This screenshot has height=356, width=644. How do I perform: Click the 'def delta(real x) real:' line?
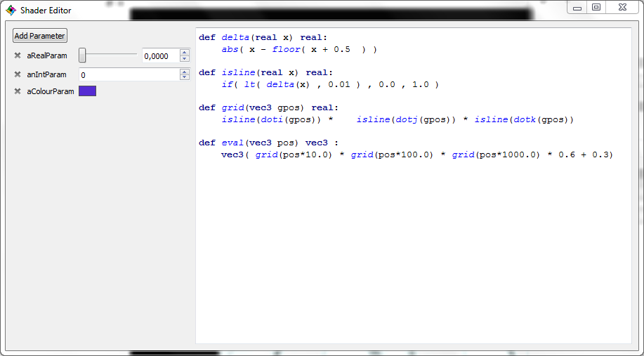(x=263, y=38)
